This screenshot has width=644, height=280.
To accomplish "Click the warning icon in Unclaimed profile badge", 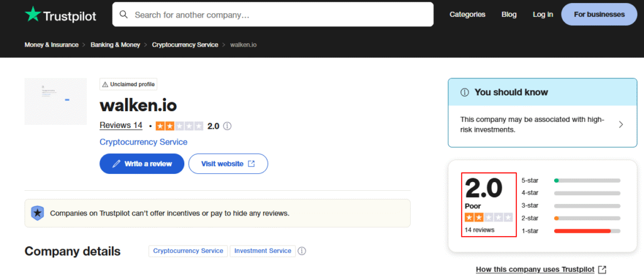I will [x=105, y=85].
